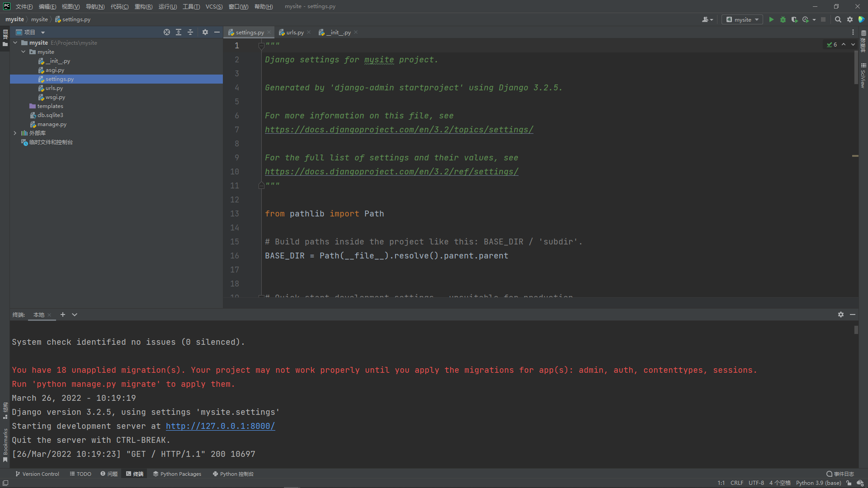Open the docs topics/settings URL in editor

click(x=399, y=130)
